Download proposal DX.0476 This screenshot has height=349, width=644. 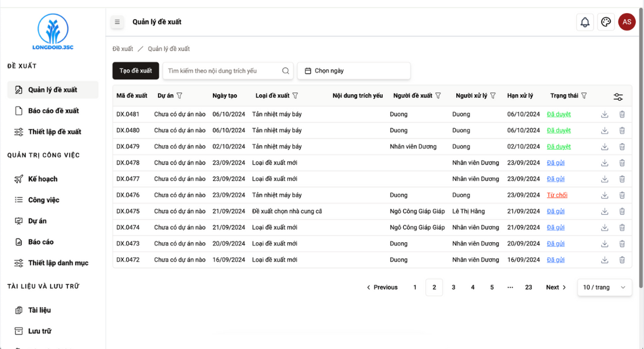coord(605,195)
